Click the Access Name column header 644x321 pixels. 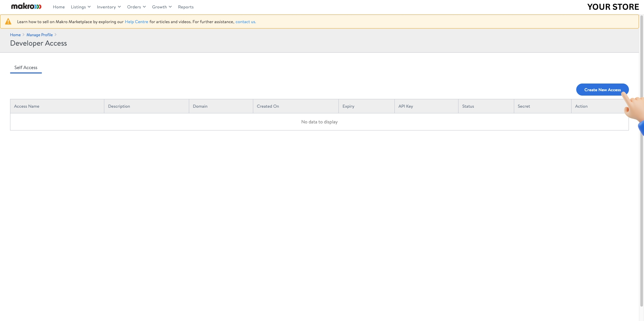click(26, 106)
